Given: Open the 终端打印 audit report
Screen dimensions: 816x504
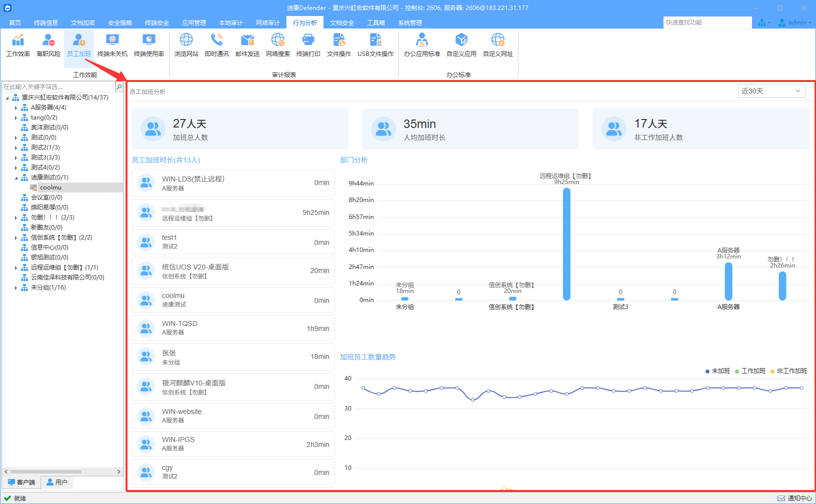Looking at the screenshot, I should pyautogui.click(x=308, y=45).
